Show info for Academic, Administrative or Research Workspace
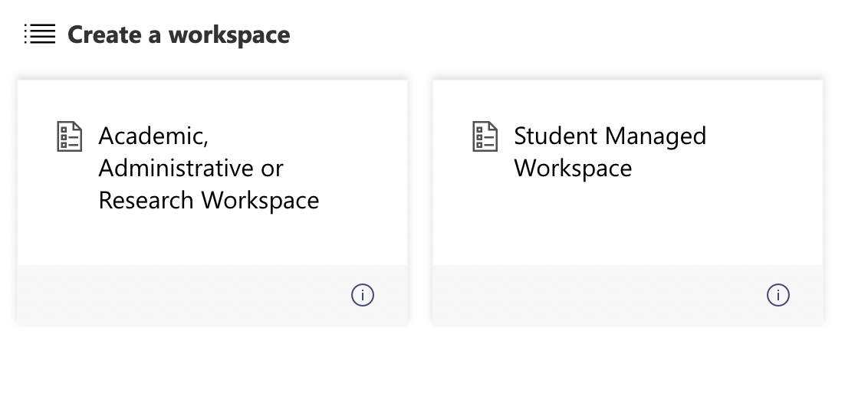The height and width of the screenshot is (400, 868). pyautogui.click(x=363, y=295)
